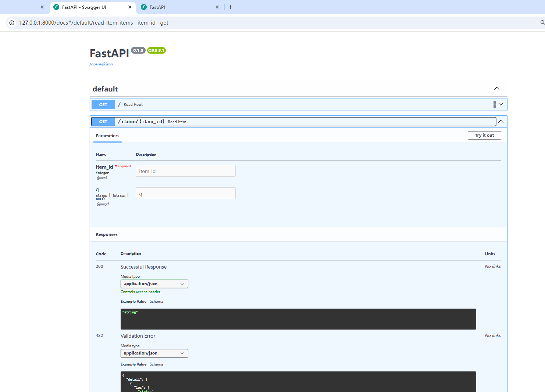This screenshot has width=545, height=392.
Task: Open the 200 response media type dropdown
Action: pos(154,284)
